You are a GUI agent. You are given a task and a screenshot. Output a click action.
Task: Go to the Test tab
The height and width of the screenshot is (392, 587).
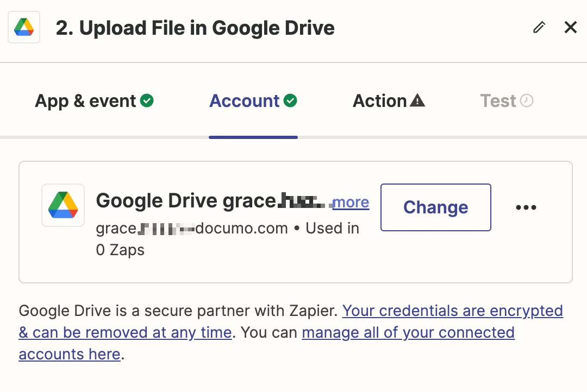click(507, 101)
